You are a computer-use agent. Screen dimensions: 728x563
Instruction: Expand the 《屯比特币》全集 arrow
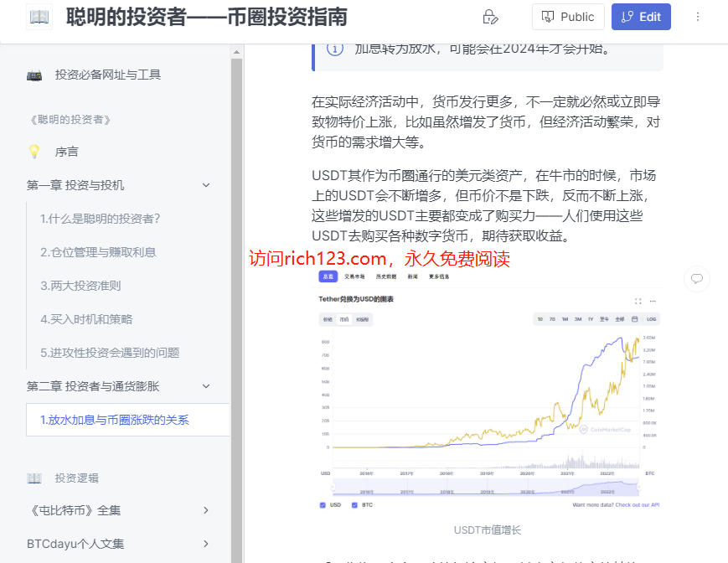tap(206, 510)
